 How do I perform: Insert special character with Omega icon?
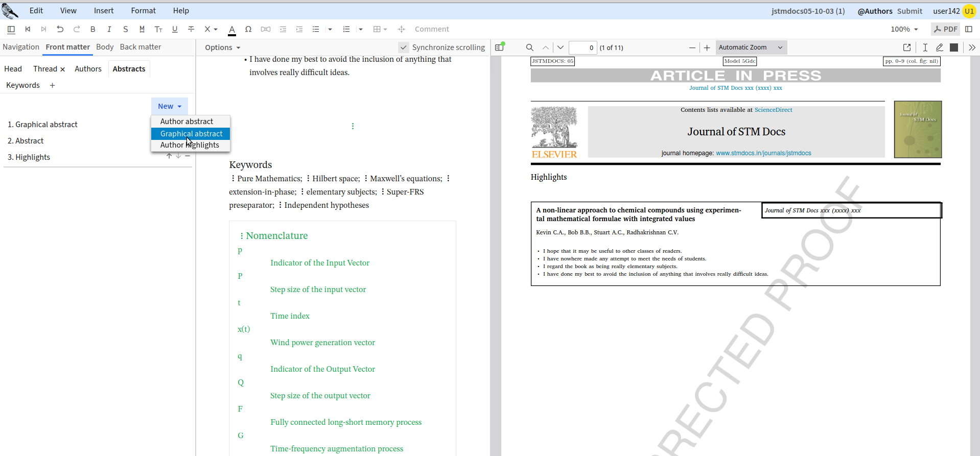click(248, 29)
